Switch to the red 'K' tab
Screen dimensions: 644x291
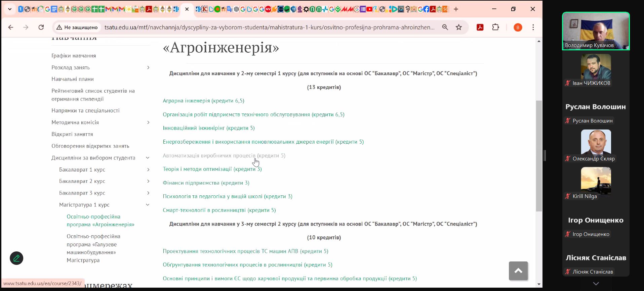pyautogui.click(x=205, y=9)
